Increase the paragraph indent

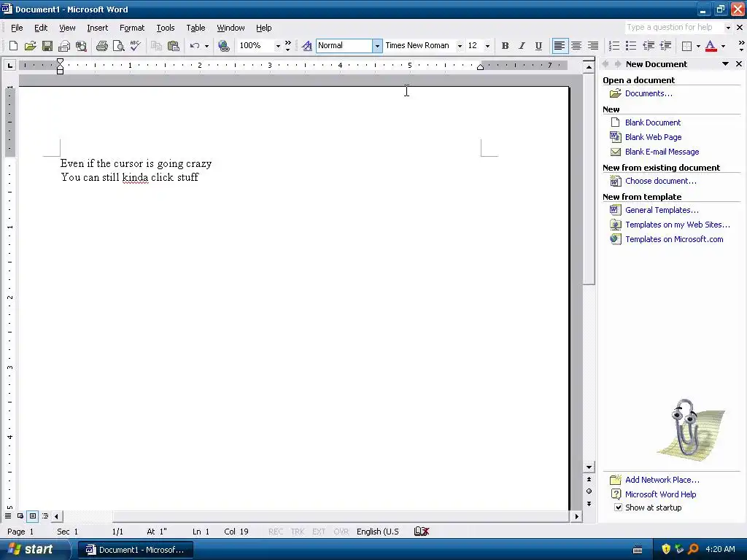(665, 46)
